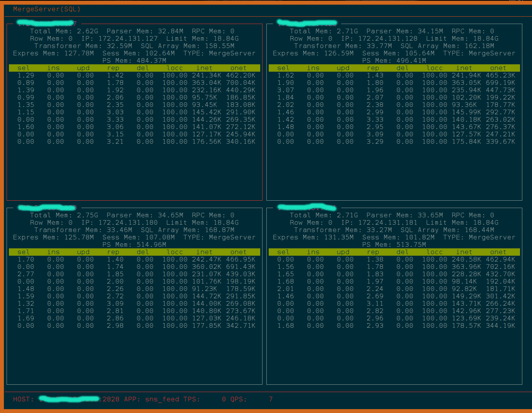Click Transformer Mem 33.77M value
The width and height of the screenshot is (532, 413).
pos(379,46)
